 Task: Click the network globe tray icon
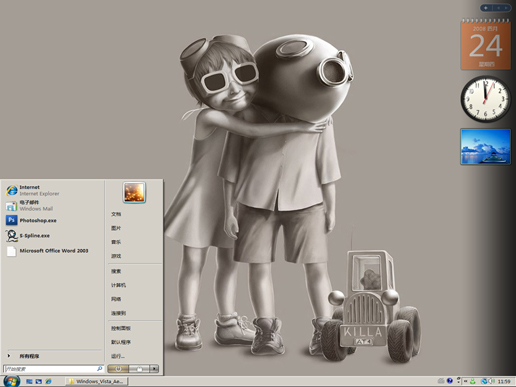pos(484,381)
